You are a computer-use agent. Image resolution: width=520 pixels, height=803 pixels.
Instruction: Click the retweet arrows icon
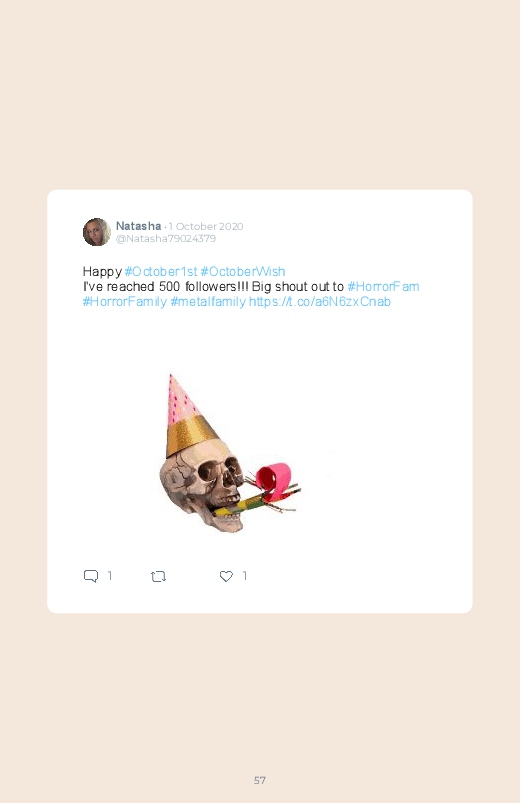[x=158, y=577]
